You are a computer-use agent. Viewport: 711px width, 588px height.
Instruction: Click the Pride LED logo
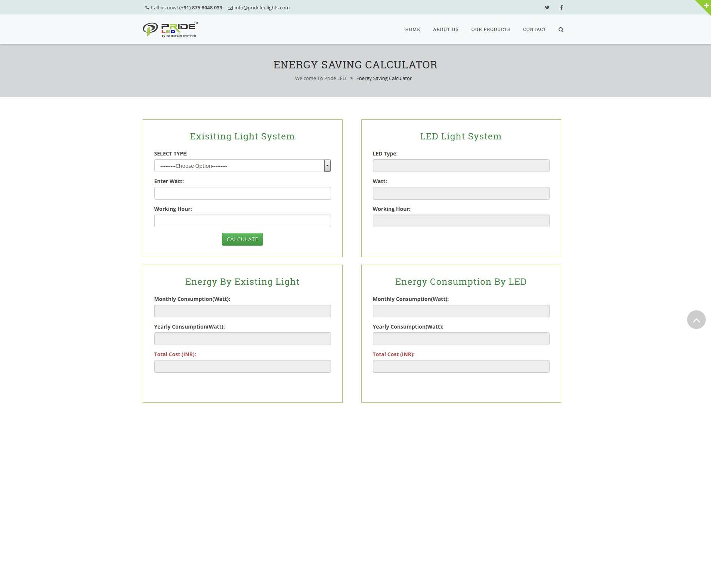[x=170, y=30]
